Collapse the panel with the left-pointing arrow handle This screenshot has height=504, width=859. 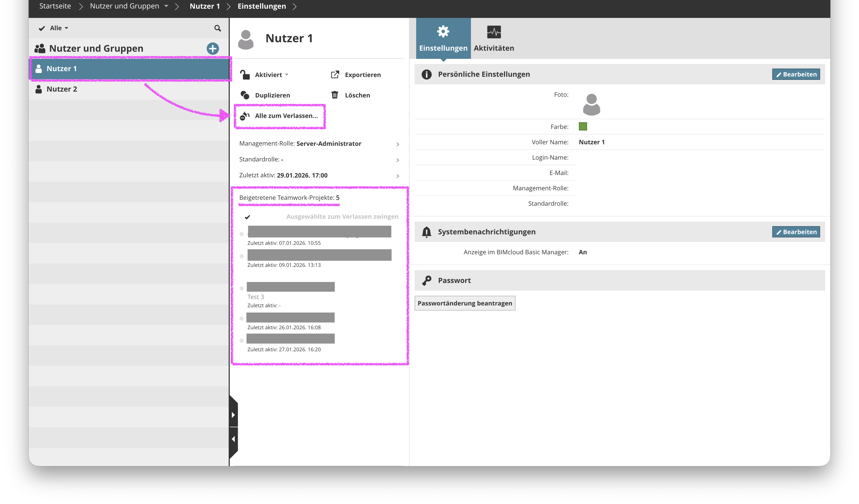pos(234,439)
